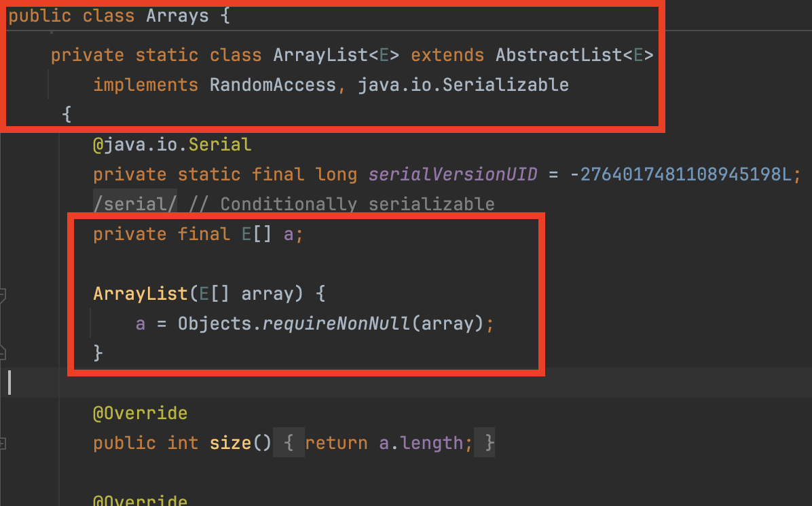
Task: Click the array parameter in constructor signature
Action: tap(267, 294)
